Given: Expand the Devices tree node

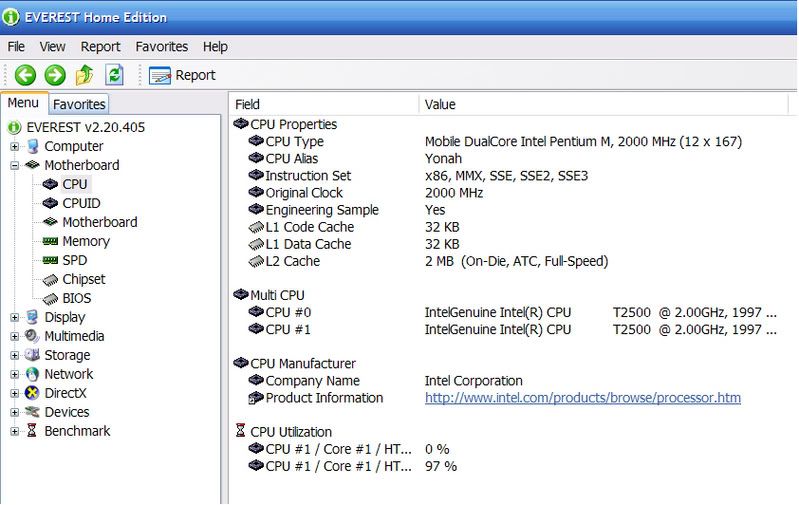Looking at the screenshot, I should point(15,412).
